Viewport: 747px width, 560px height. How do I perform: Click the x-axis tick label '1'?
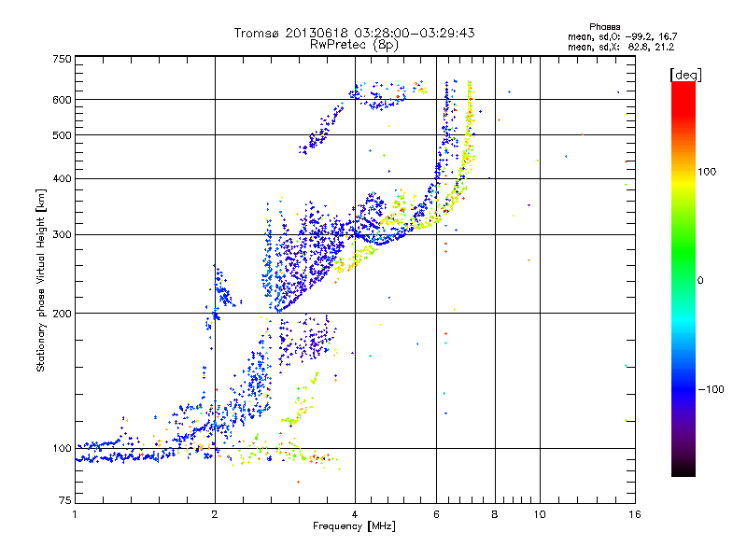point(75,514)
